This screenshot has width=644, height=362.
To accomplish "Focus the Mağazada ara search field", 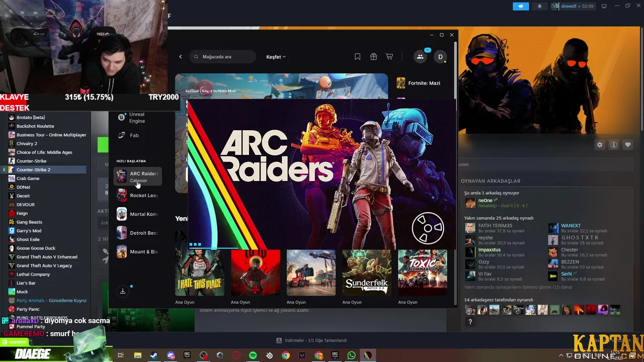I will click(222, 57).
